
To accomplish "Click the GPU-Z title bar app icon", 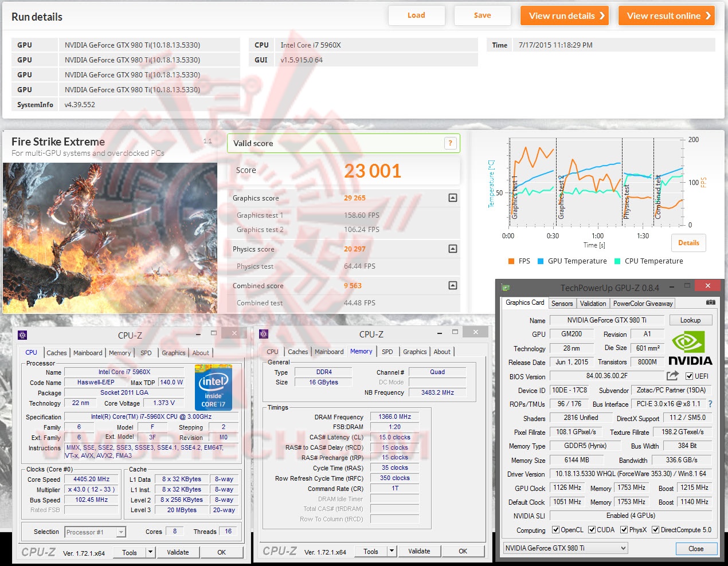I will tap(505, 288).
